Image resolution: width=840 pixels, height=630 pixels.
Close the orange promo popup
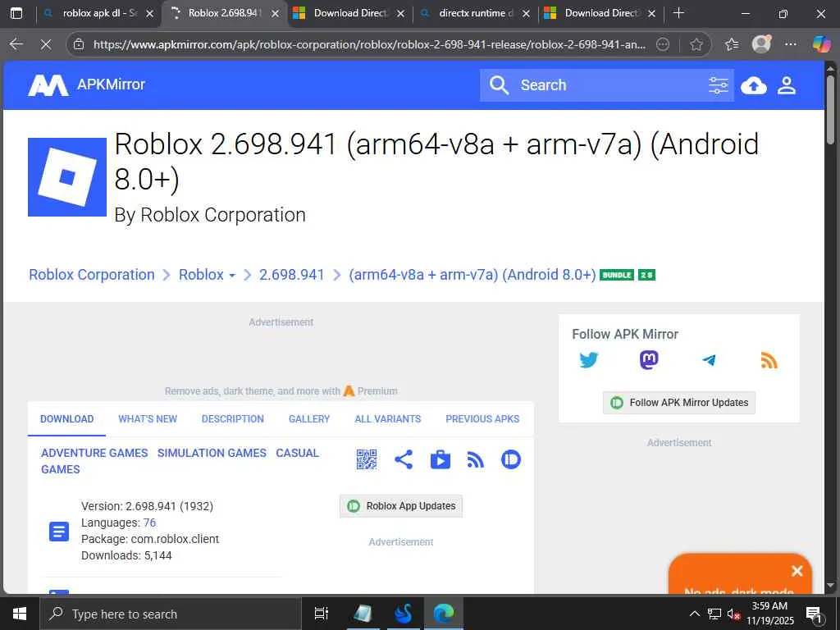[797, 571]
